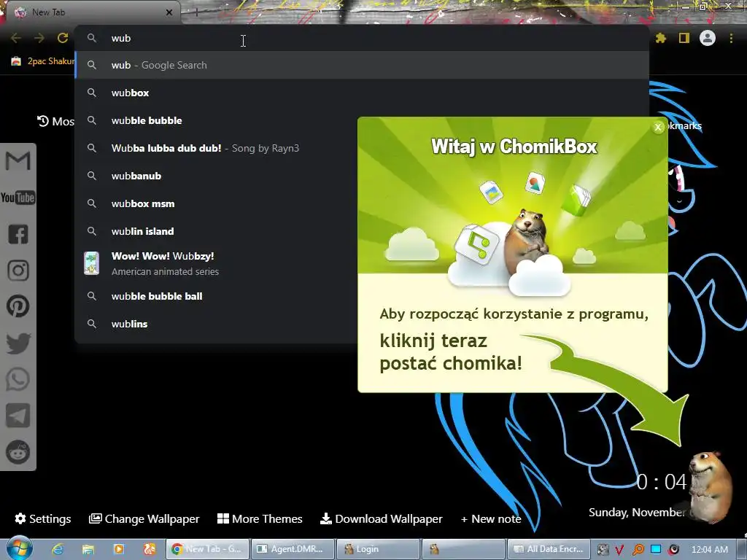The height and width of the screenshot is (560, 747).
Task: Open the Chrome three-dot menu
Action: click(x=731, y=38)
